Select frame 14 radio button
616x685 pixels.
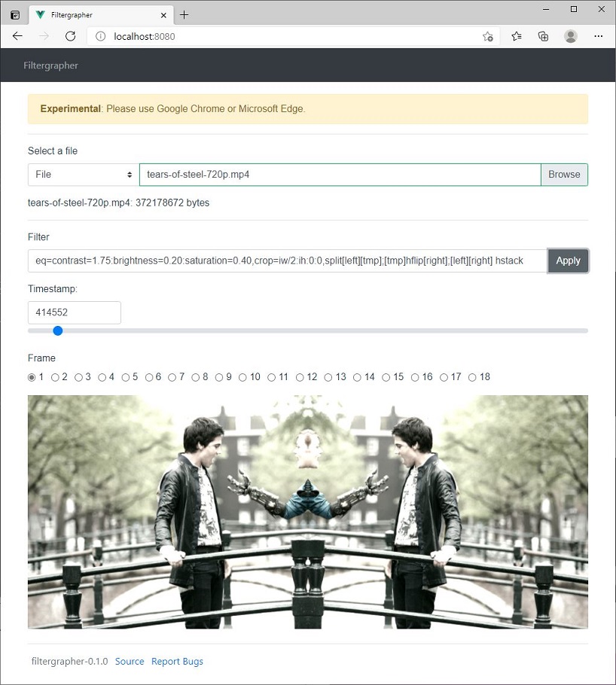click(357, 377)
